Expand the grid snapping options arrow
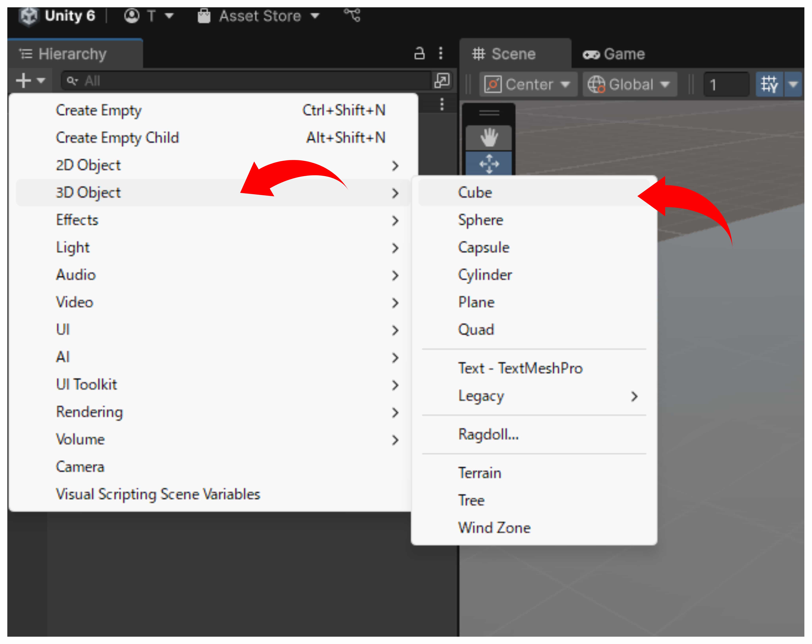Screen dimensions: 812x644 point(793,84)
